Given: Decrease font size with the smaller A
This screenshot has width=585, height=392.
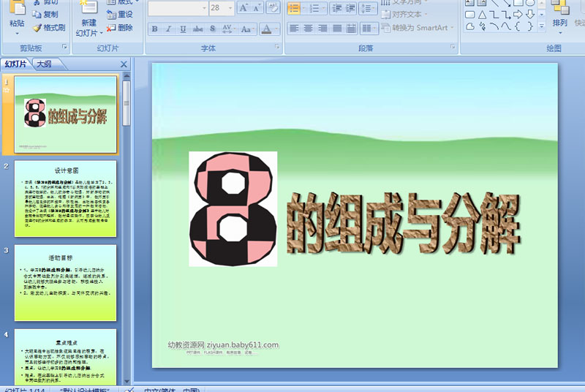Looking at the screenshot, I should point(257,8).
